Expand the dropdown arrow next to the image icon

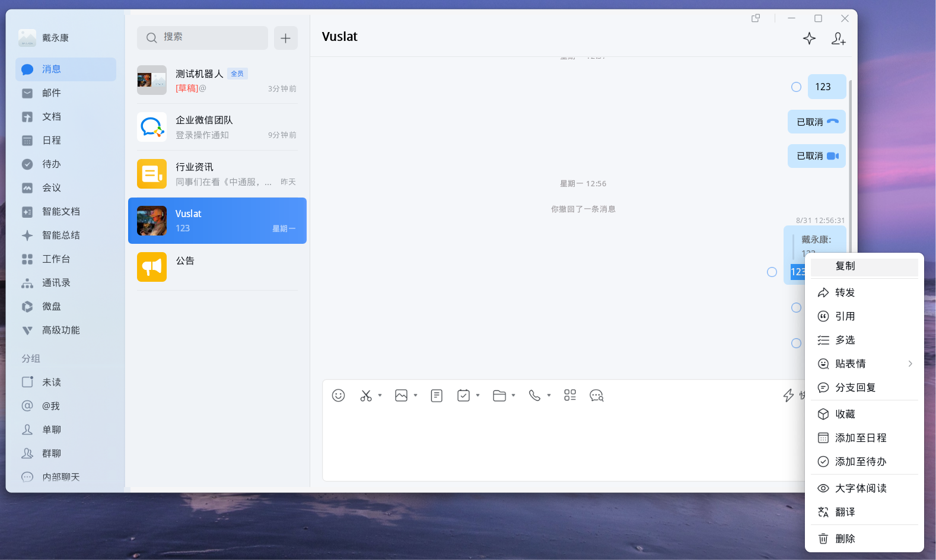(x=416, y=396)
